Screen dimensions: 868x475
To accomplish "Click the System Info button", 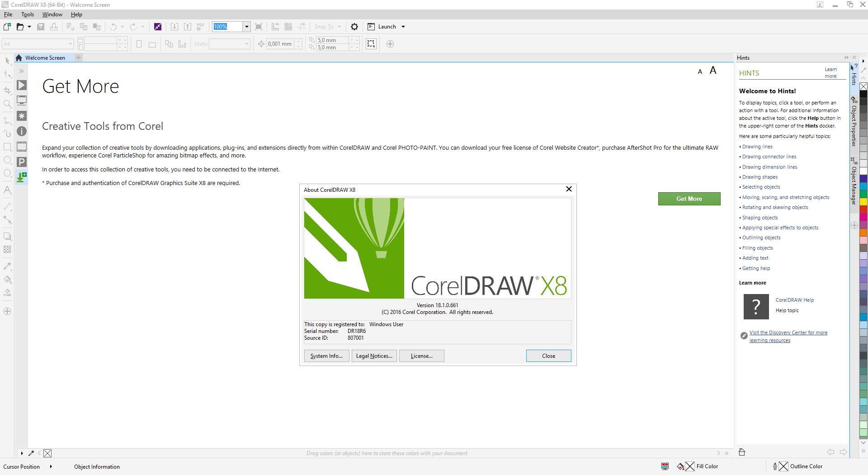I will pos(326,356).
